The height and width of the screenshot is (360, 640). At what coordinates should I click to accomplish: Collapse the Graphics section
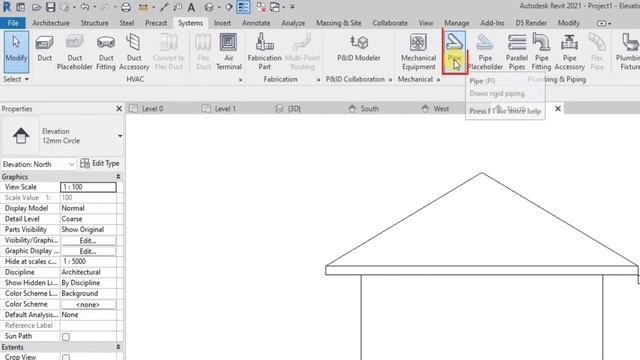pos(118,177)
